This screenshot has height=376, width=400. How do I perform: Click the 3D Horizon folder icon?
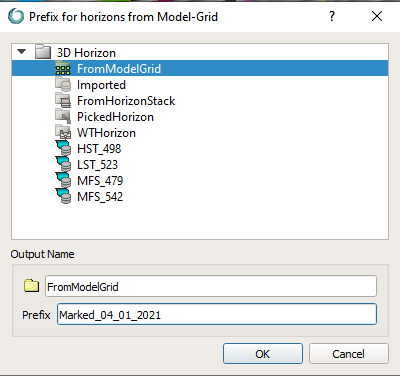[x=43, y=52]
